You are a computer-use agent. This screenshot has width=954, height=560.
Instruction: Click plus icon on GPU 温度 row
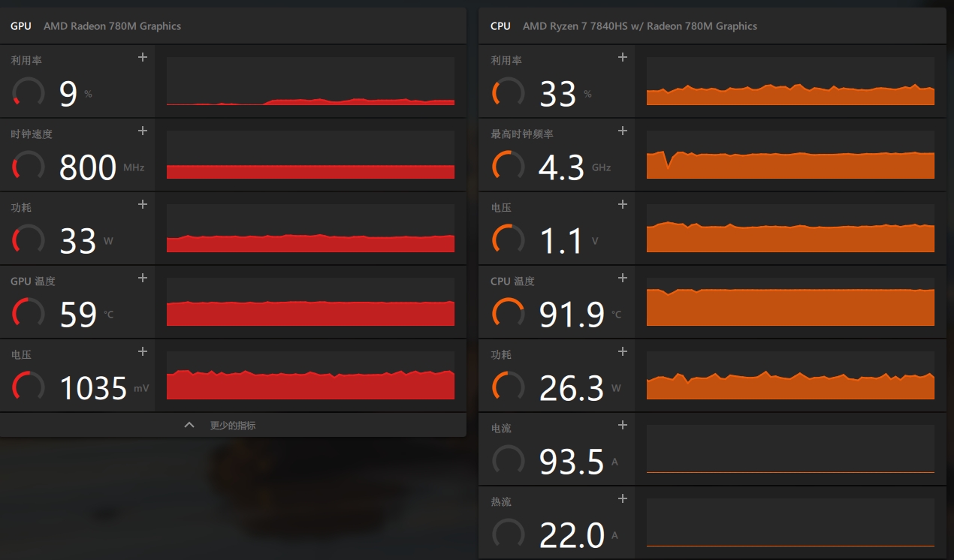(143, 278)
